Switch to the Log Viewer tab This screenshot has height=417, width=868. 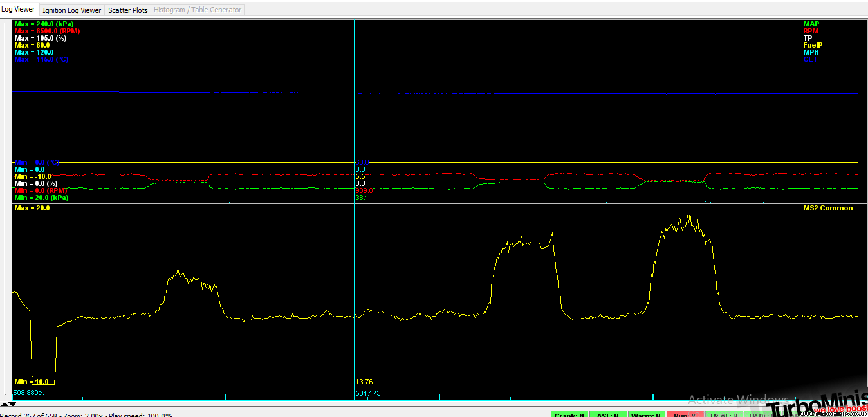[x=19, y=10]
